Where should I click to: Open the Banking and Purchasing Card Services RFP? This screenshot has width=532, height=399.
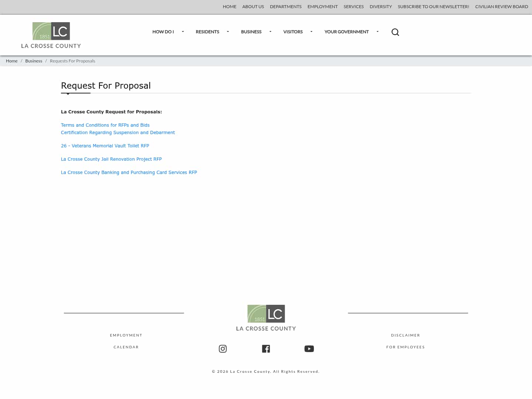pos(129,172)
